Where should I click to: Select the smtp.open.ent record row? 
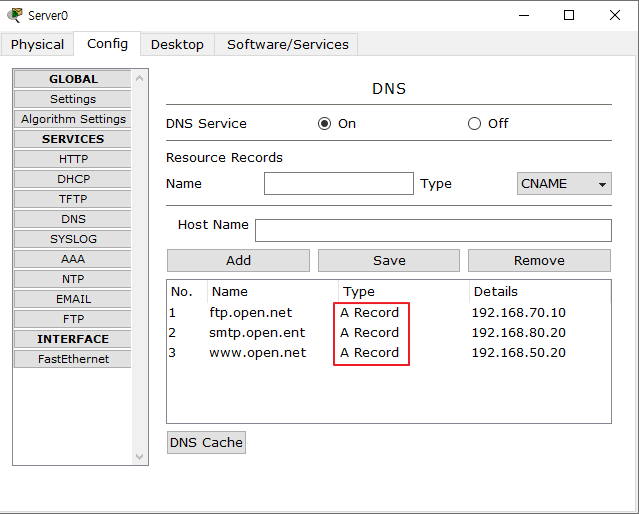(389, 333)
